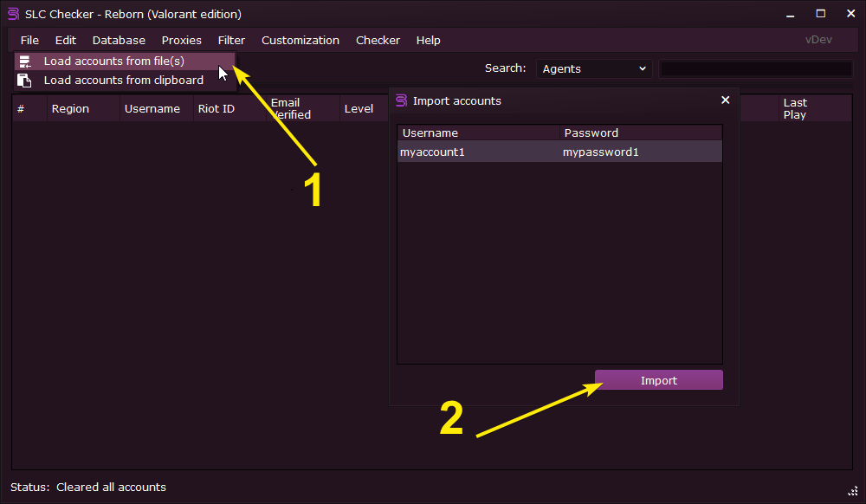This screenshot has height=504, width=866.
Task: Open the Edit menu
Action: pos(65,41)
